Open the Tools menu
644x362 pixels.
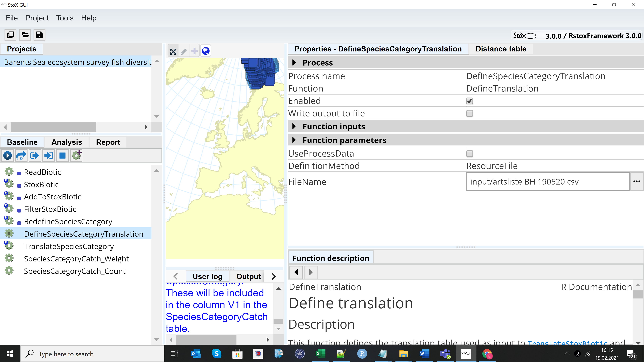click(x=65, y=18)
